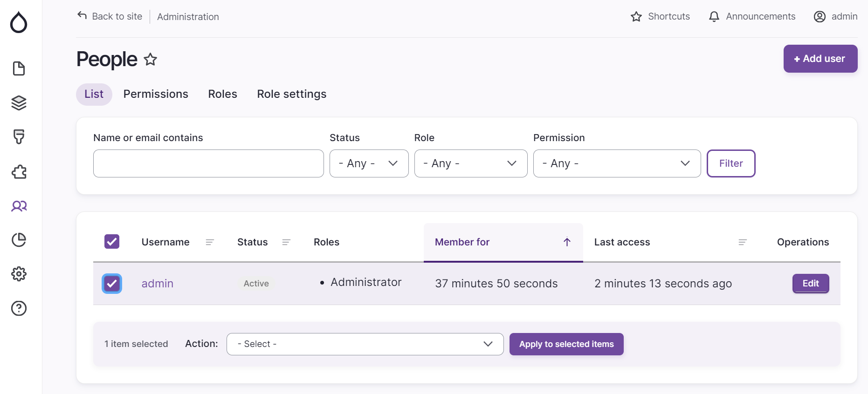This screenshot has width=868, height=394.
Task: Switch to the Permissions tab
Action: [156, 94]
